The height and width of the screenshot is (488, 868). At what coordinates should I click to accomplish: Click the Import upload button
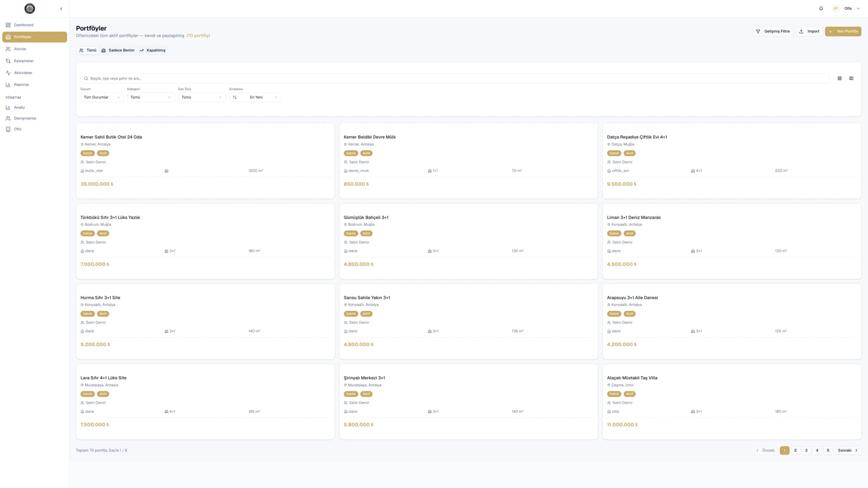pos(809,31)
